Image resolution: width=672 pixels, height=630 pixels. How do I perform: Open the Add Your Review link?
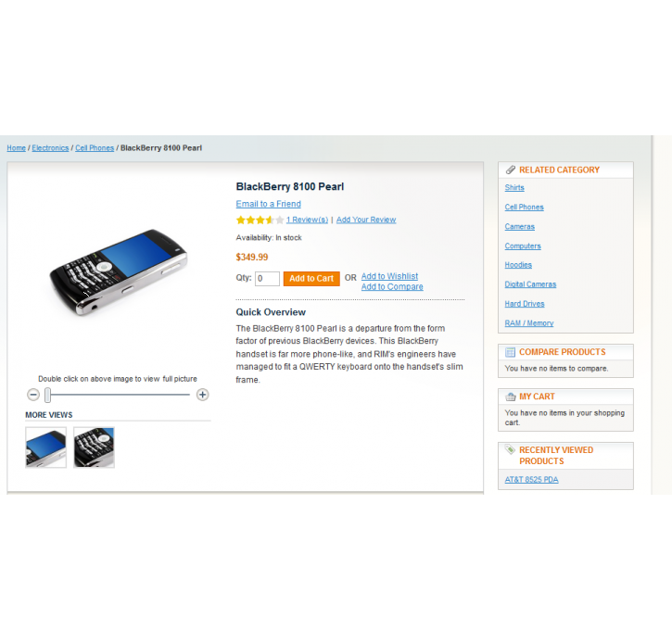[366, 220]
